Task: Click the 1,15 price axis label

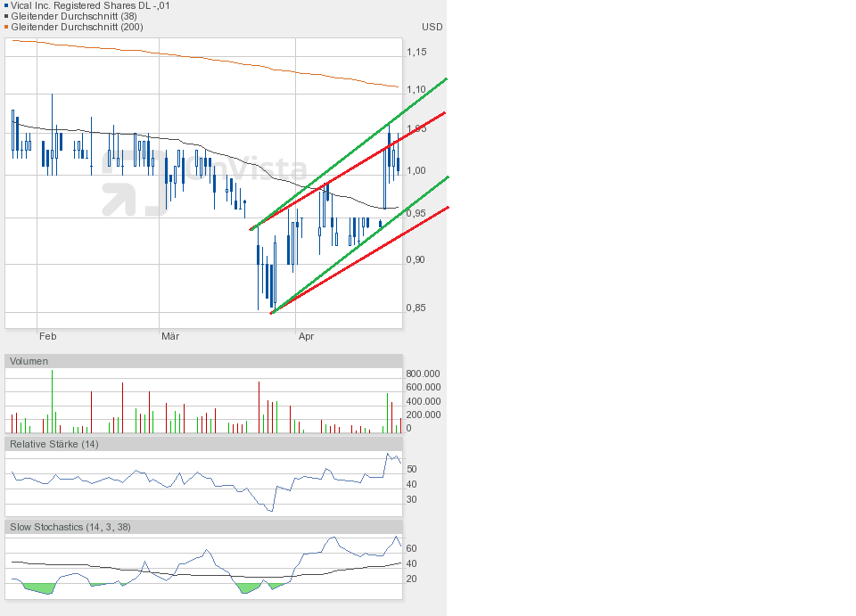Action: click(x=416, y=52)
